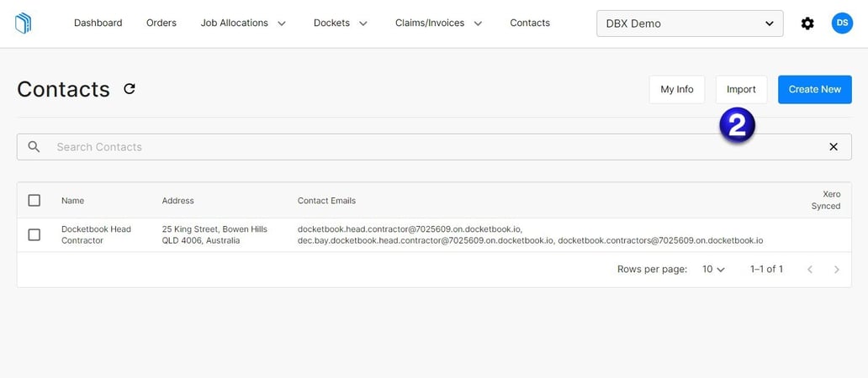Focus the Search Contacts field
Viewport: 868px width, 378px height.
tap(434, 147)
